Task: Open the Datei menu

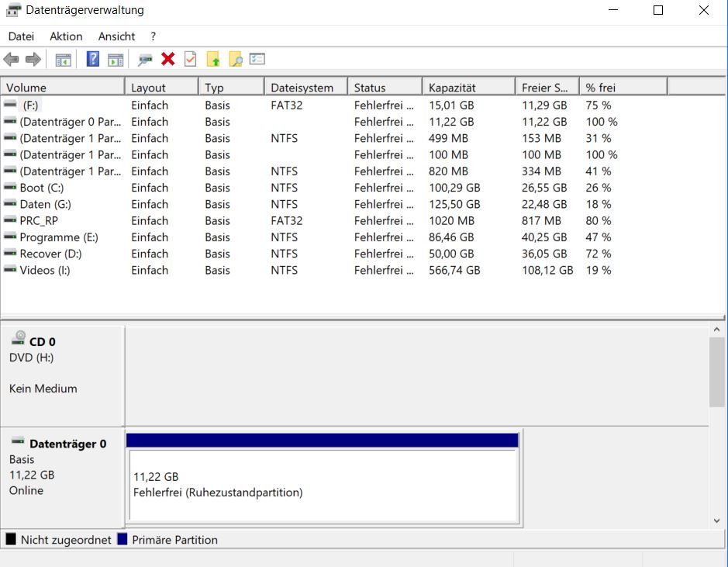Action: (21, 36)
